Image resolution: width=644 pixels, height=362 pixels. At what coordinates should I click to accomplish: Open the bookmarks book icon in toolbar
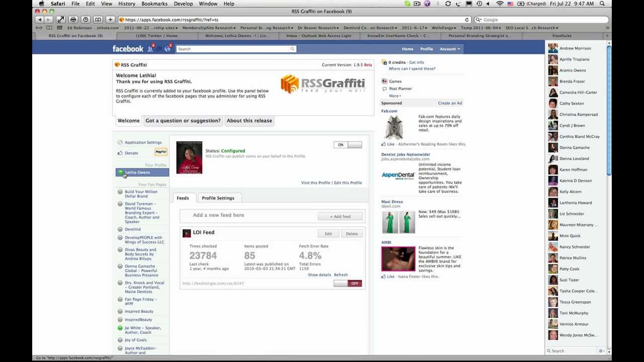98,20
